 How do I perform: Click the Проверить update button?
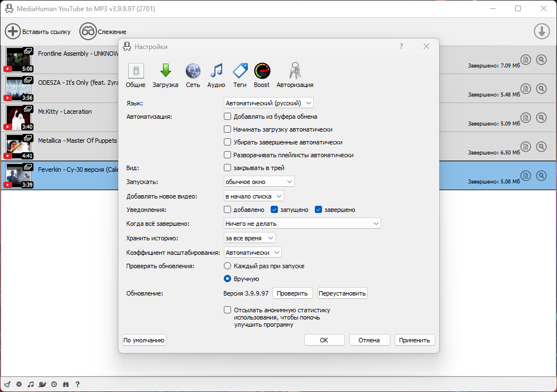tap(292, 293)
